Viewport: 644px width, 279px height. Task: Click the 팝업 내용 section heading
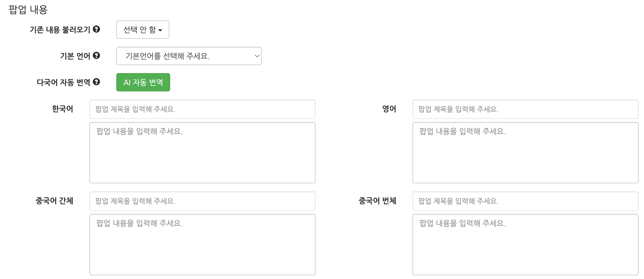(x=28, y=10)
